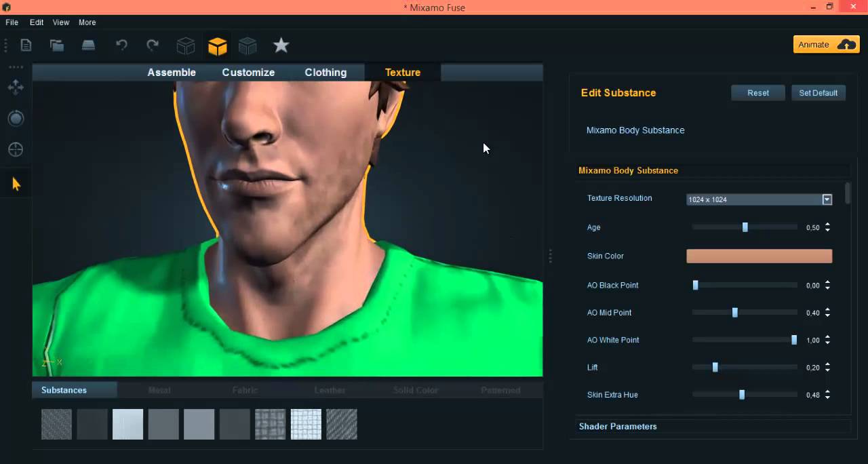Select the Fabric substance category
The image size is (868, 464).
[x=245, y=390]
